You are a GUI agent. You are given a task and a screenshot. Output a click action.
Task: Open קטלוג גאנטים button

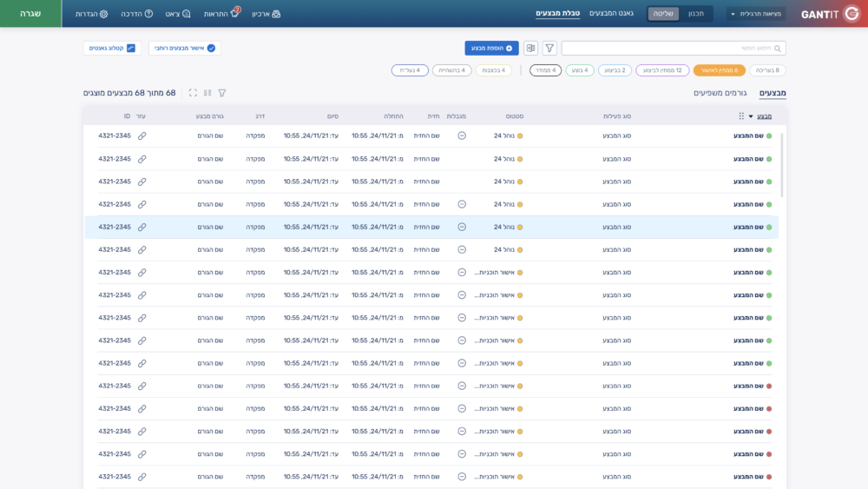tap(112, 48)
